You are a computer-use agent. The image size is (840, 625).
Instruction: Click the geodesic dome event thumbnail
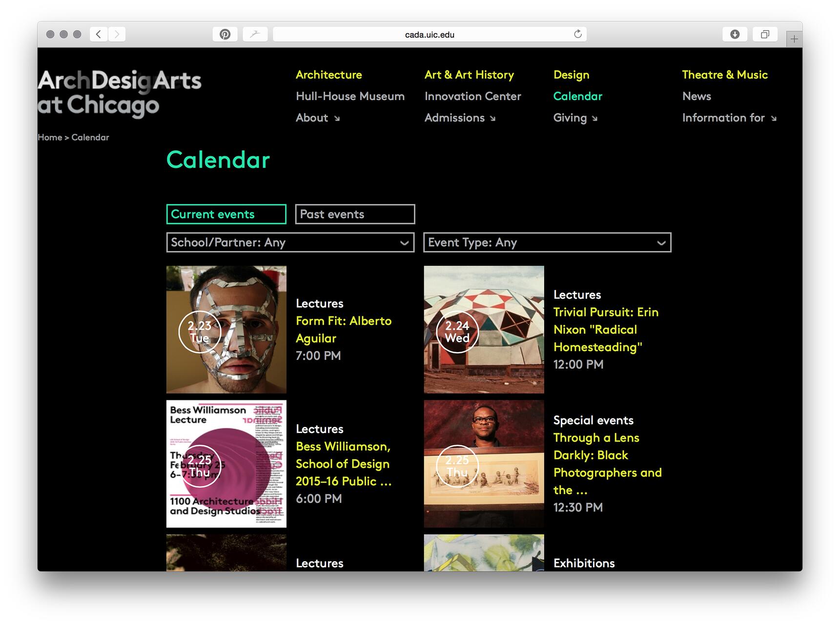pos(484,330)
